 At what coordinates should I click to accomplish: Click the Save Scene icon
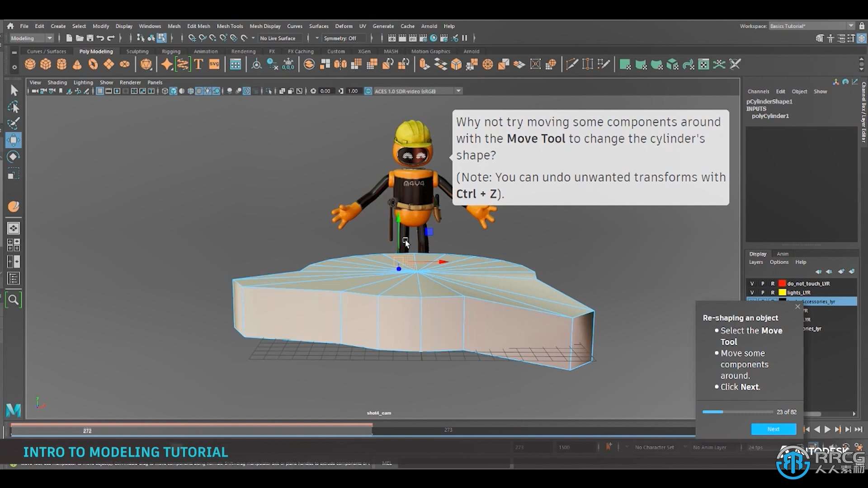90,38
